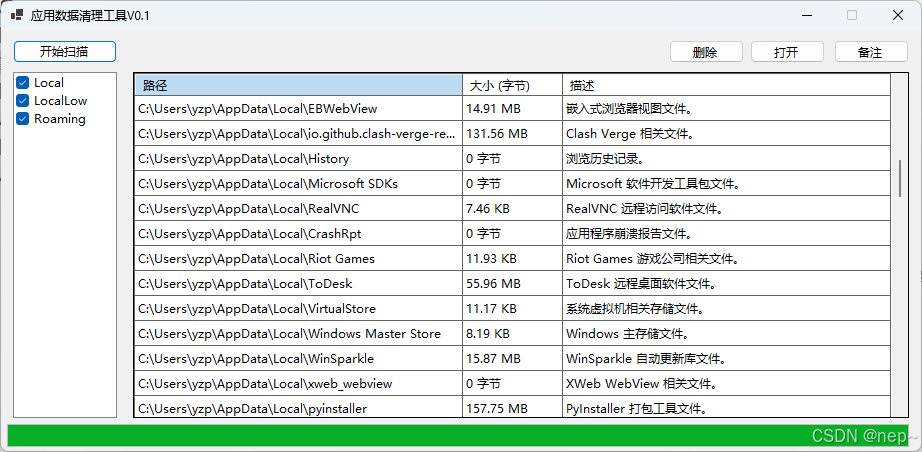Sort by the 大小 (字节) column header

pyautogui.click(x=512, y=85)
